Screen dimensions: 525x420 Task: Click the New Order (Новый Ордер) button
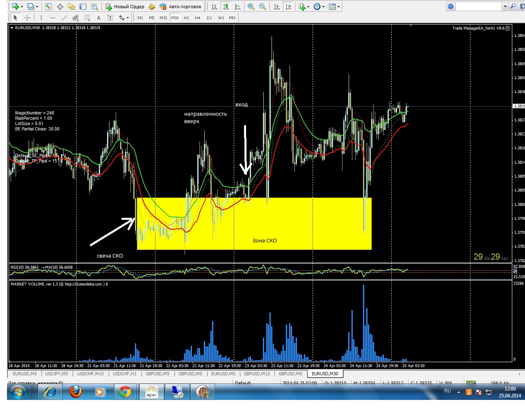point(125,7)
